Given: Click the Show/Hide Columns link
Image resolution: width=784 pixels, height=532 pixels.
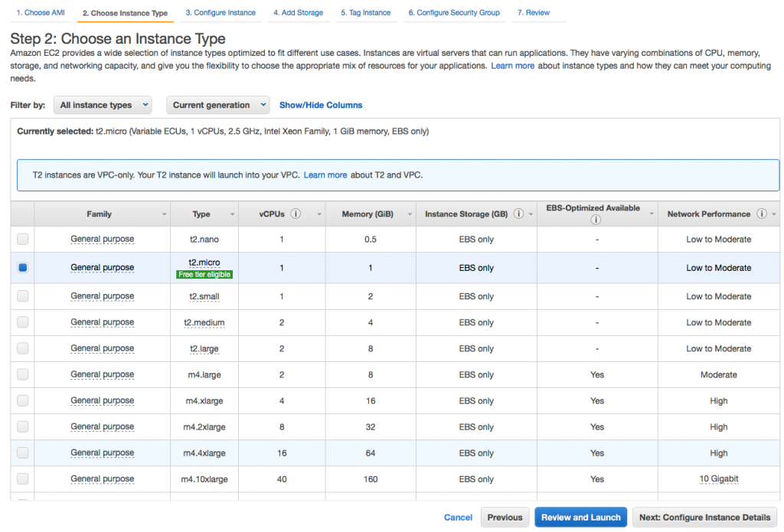Looking at the screenshot, I should 321,105.
